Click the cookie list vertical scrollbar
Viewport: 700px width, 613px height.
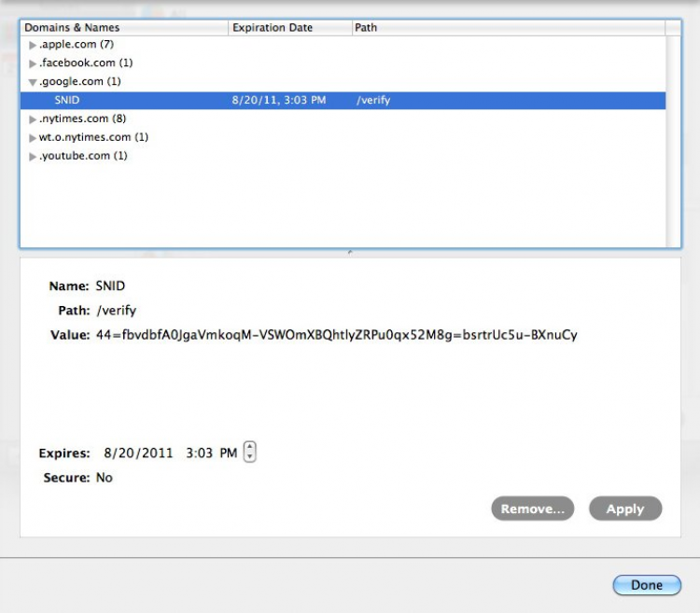(x=673, y=141)
